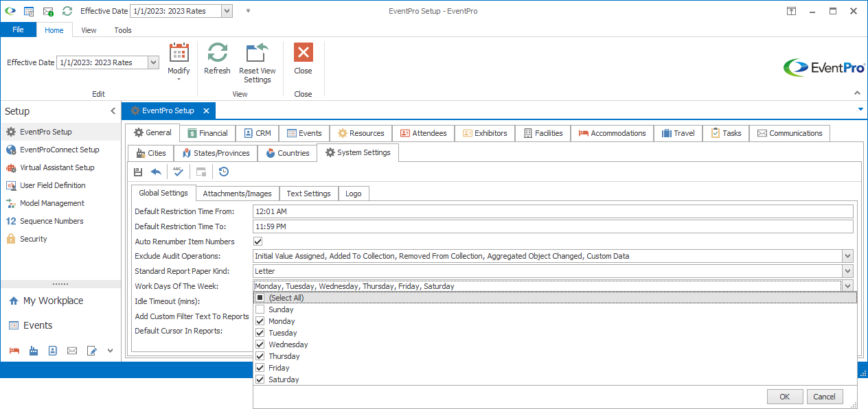Collapse the Setup sidebar panel chevron
This screenshot has width=868, height=409.
pos(113,111)
